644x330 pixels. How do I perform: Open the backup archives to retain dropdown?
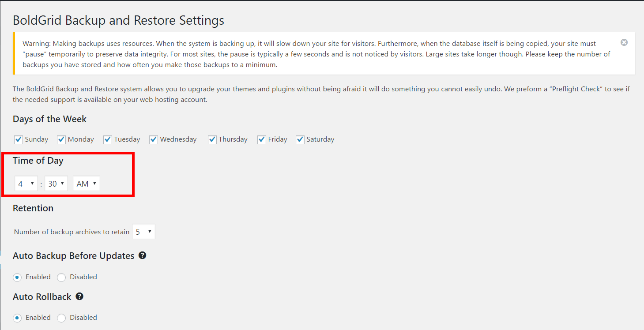pyautogui.click(x=143, y=232)
